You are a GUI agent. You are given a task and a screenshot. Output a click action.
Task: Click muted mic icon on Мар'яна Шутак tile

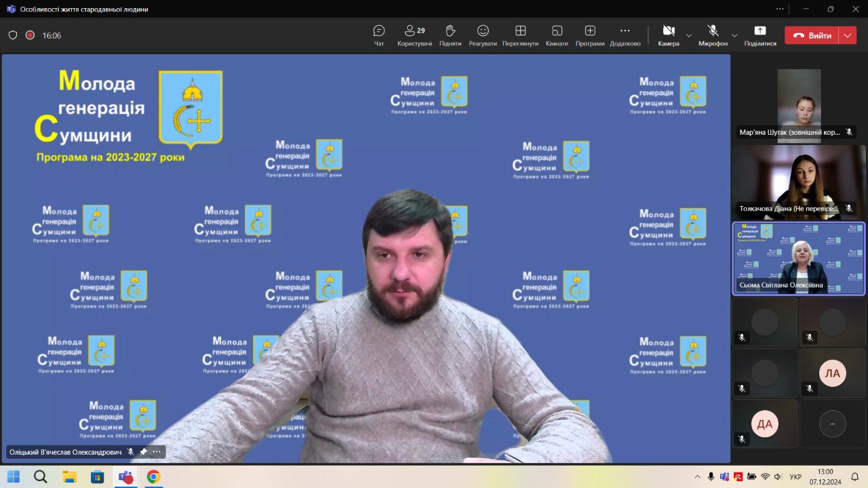pyautogui.click(x=849, y=132)
